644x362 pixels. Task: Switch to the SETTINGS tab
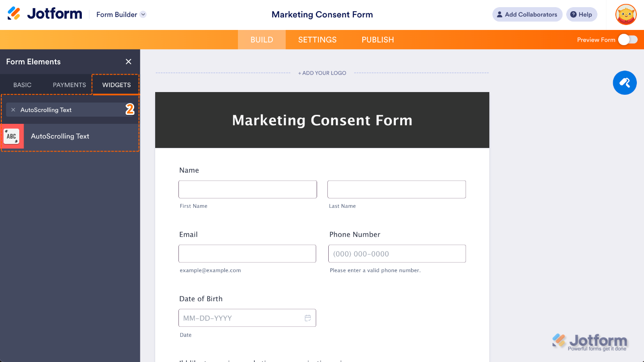tap(317, 39)
